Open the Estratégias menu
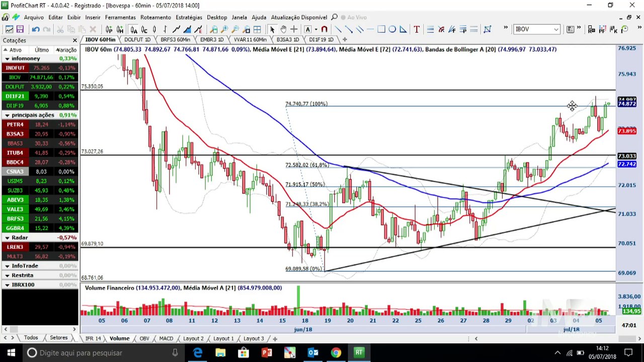Image resolution: width=644 pixels, height=362 pixels. (x=189, y=17)
